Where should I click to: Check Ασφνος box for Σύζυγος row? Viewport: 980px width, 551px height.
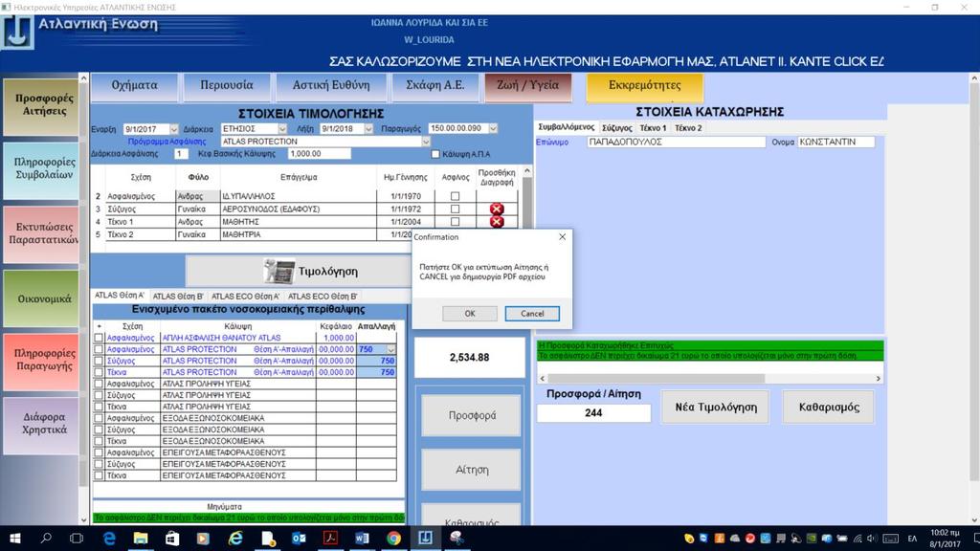pyautogui.click(x=455, y=209)
